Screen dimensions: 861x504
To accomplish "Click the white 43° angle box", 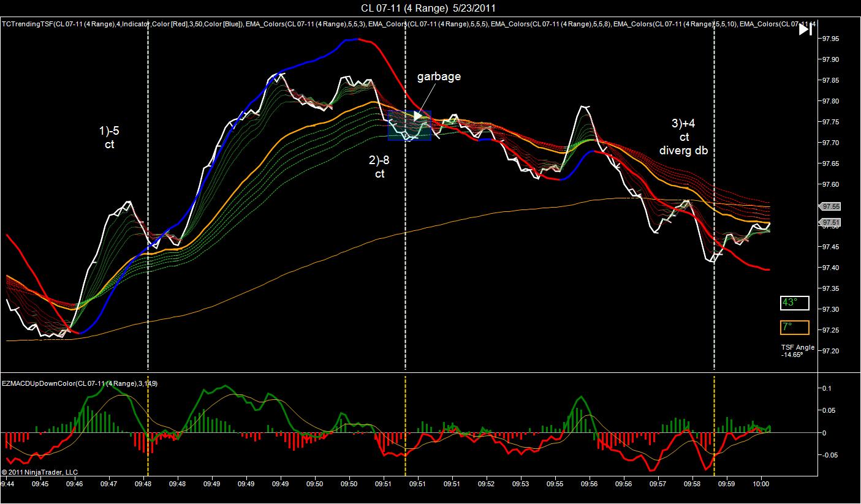I will coord(795,303).
